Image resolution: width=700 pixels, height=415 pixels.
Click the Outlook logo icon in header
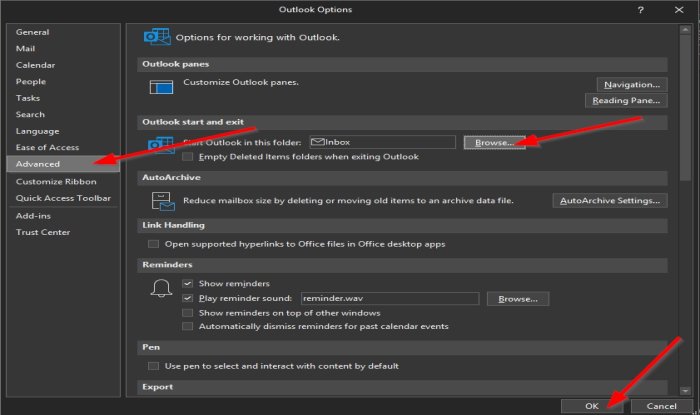click(157, 37)
